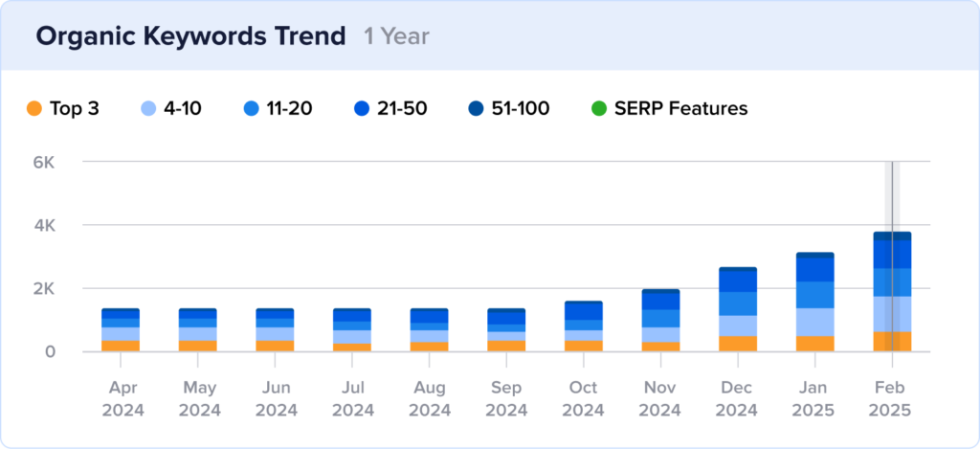The image size is (980, 449).
Task: Select the Dec 2024 stacked bar
Action: coord(738,309)
